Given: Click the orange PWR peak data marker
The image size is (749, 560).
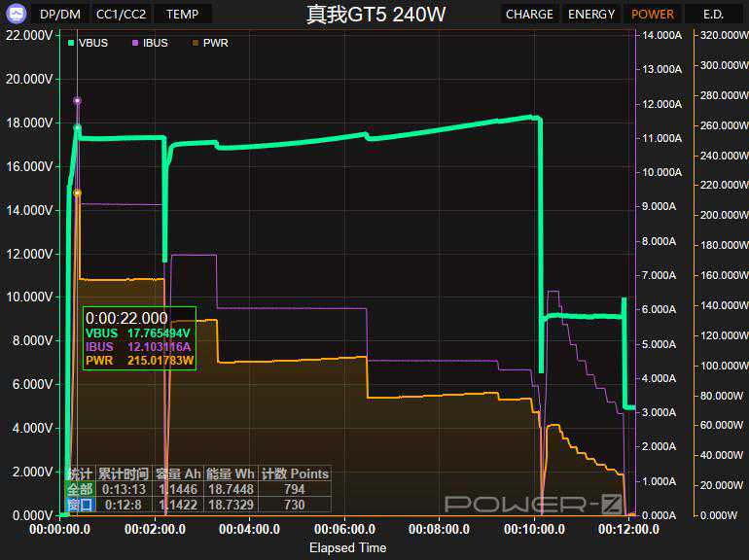Looking at the screenshot, I should point(77,192).
